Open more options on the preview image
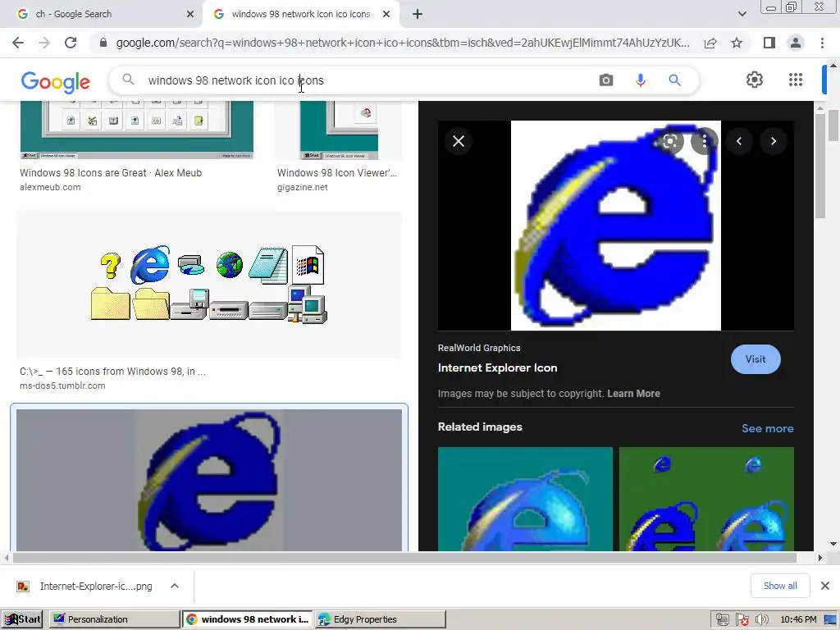The image size is (840, 630). point(704,141)
